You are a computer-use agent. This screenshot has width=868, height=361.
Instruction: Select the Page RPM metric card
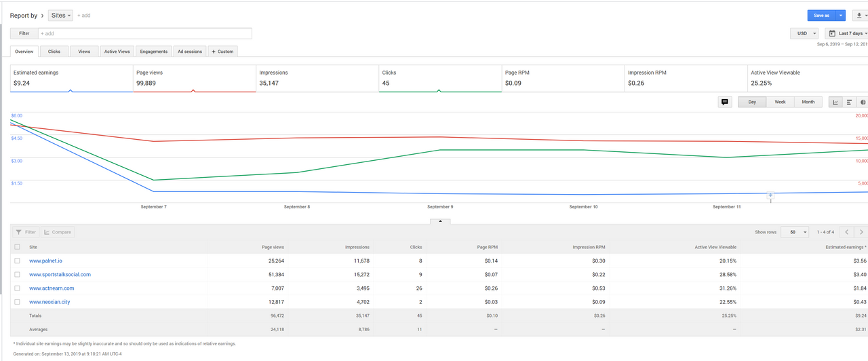[x=563, y=78]
